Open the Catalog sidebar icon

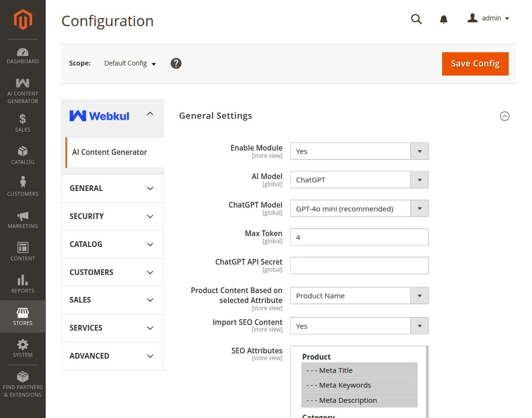coord(22,154)
